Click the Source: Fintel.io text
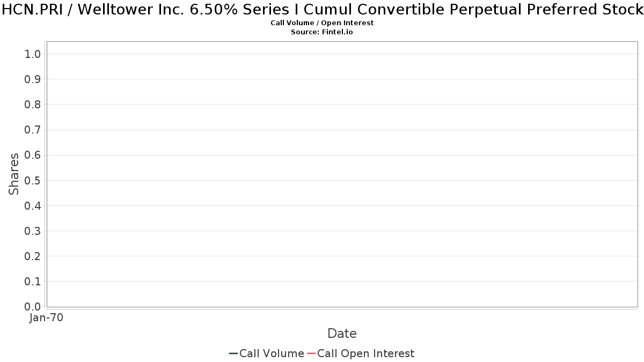Image resolution: width=644 pixels, height=362 pixels. [x=322, y=32]
